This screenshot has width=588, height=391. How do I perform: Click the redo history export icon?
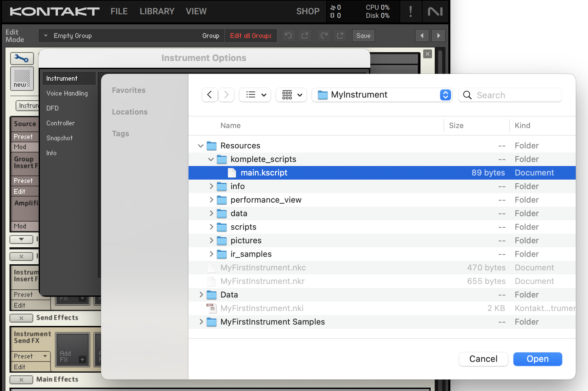[340, 36]
